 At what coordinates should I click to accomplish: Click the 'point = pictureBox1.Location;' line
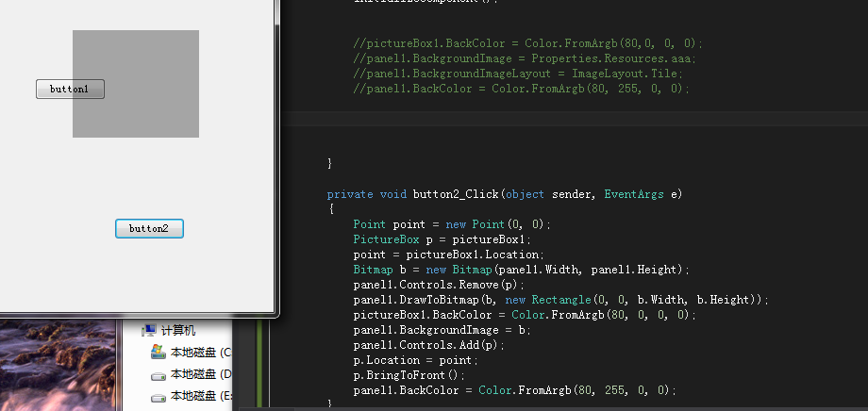[x=448, y=255]
